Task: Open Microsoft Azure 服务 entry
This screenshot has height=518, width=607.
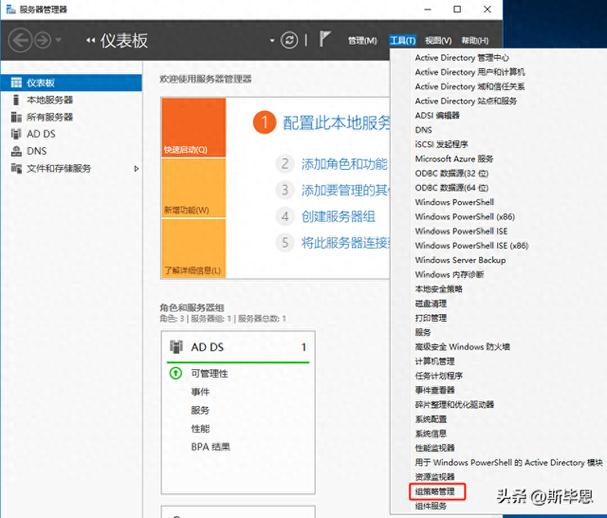Action: click(x=454, y=159)
